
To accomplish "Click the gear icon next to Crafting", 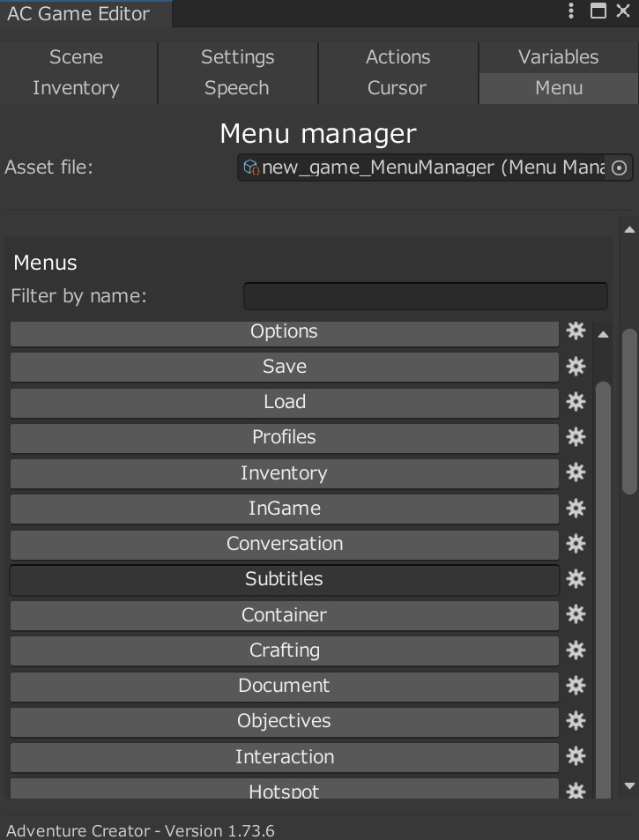I will click(x=576, y=650).
